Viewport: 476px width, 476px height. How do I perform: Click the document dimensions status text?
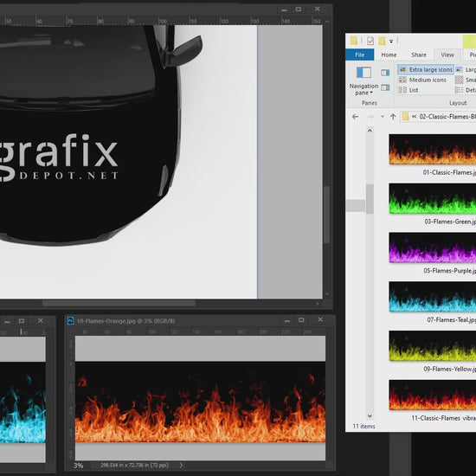[x=134, y=465]
